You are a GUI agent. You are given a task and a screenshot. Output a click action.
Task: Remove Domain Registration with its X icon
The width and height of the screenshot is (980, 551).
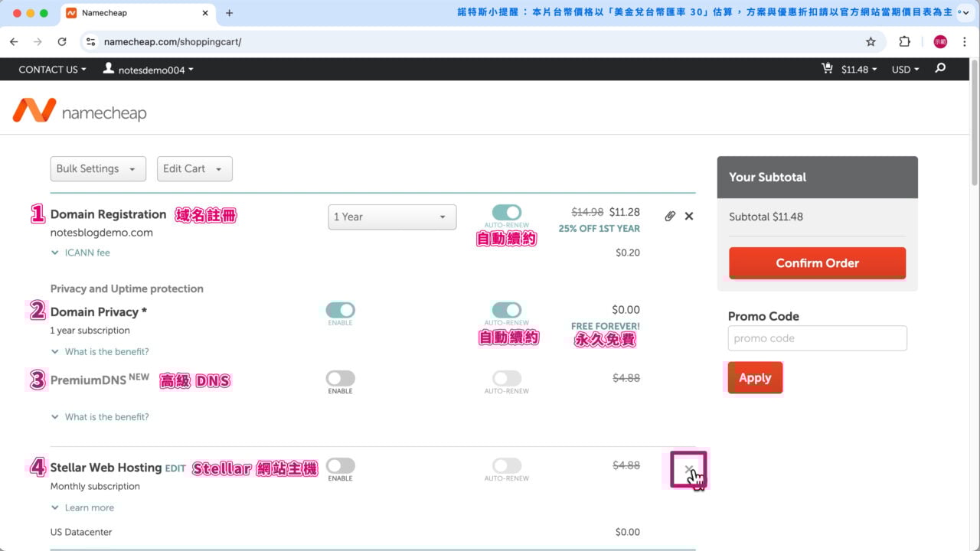point(688,216)
